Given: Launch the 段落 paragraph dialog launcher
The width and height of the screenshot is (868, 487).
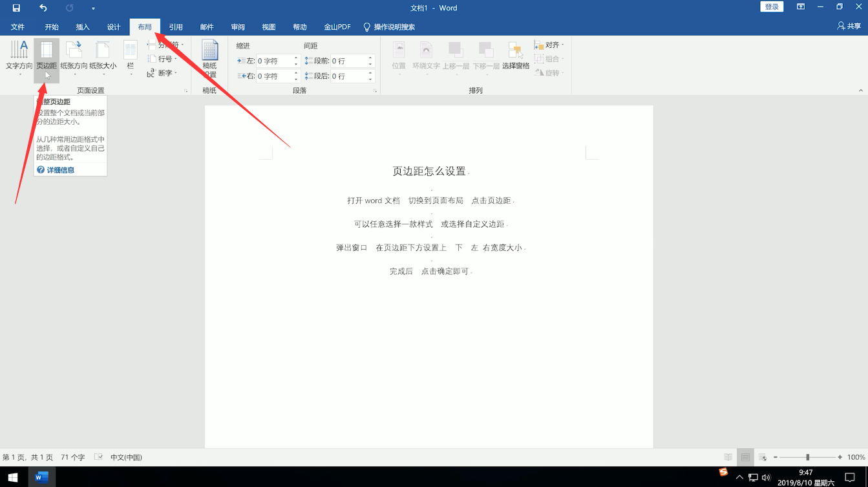Looking at the screenshot, I should [x=375, y=91].
